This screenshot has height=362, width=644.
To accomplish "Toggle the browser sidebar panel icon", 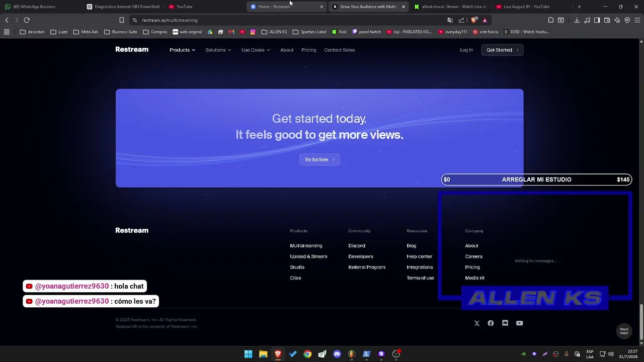I will pos(597,20).
